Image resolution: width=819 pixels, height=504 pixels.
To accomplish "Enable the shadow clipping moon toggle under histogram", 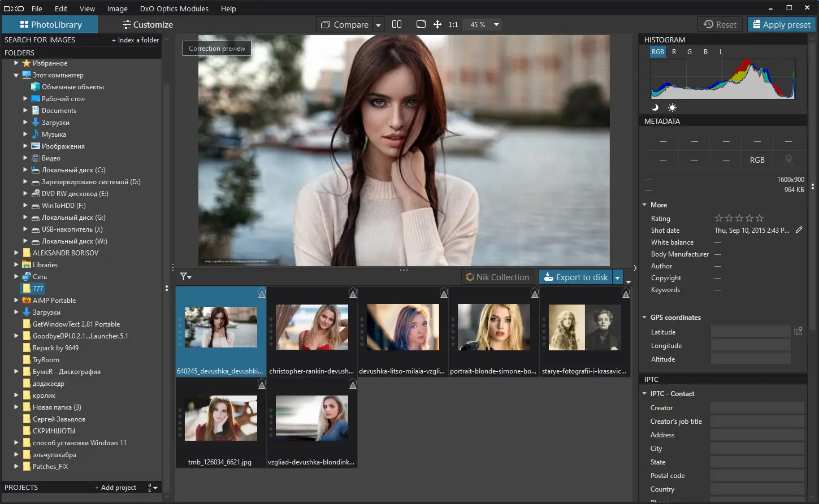I will pyautogui.click(x=655, y=107).
